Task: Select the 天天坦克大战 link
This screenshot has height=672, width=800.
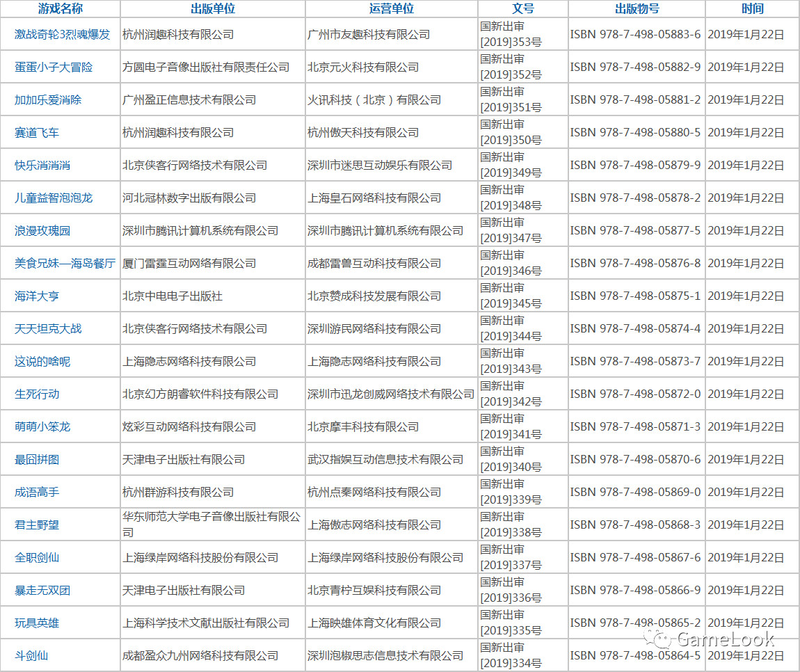Action: [48, 328]
